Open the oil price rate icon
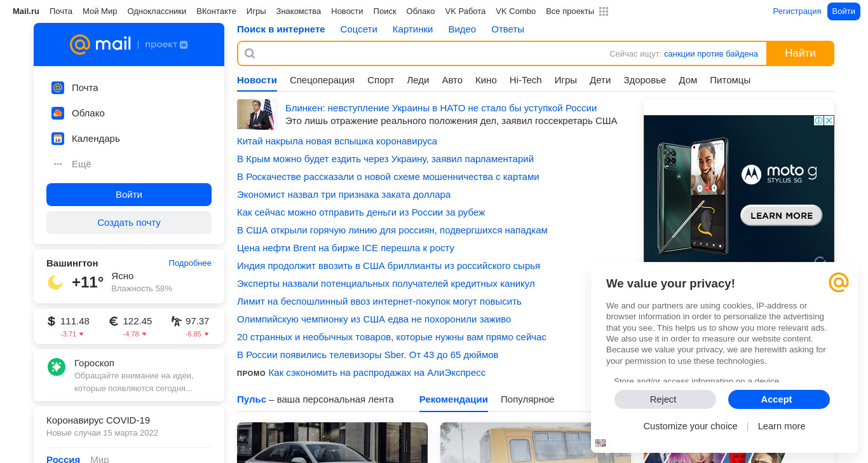The image size is (868, 463). (x=177, y=321)
